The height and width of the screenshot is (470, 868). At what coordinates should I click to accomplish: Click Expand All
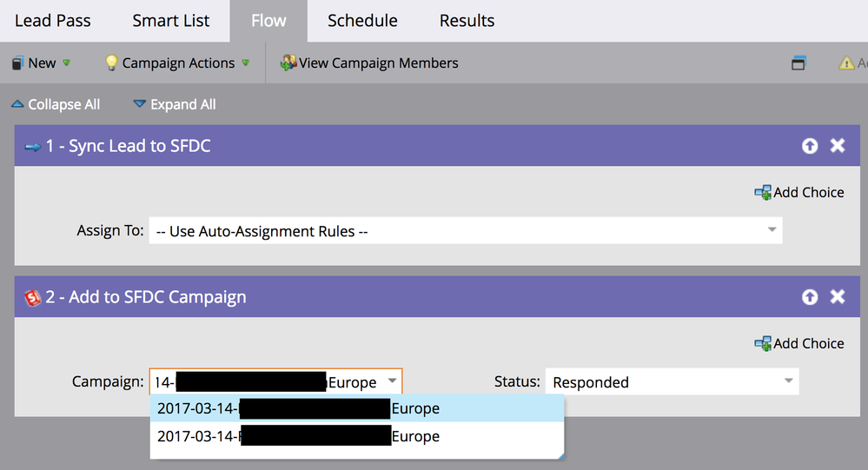(175, 104)
